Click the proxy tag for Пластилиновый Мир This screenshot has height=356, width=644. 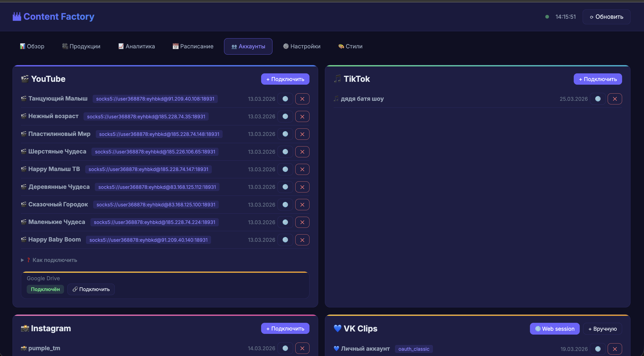159,134
